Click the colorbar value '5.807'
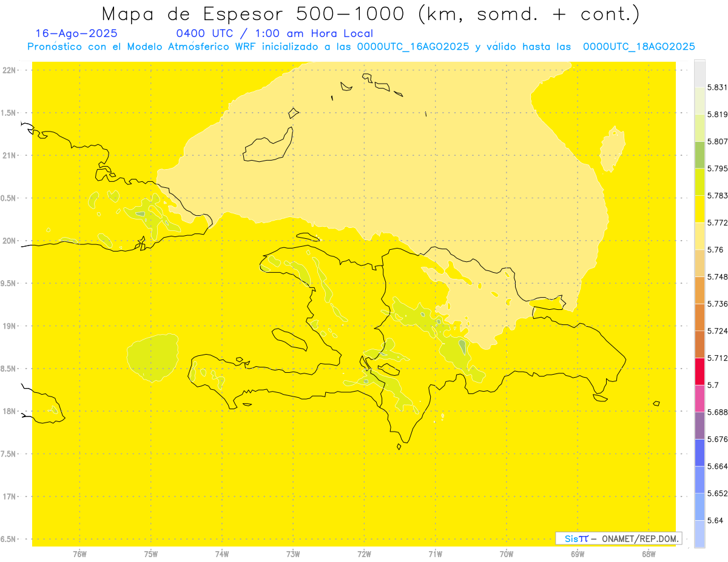 click(717, 141)
